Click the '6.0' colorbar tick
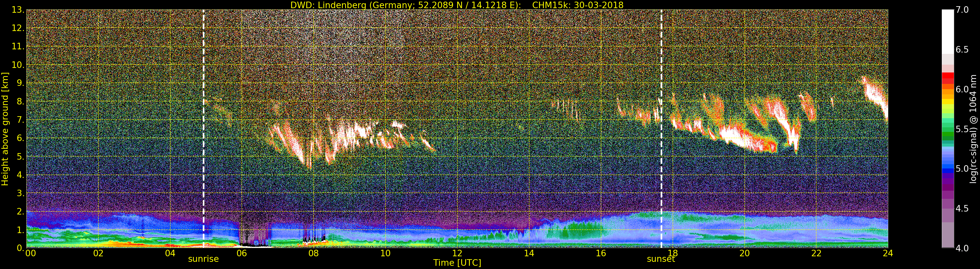Screen dimensions: 980x269 962,89
